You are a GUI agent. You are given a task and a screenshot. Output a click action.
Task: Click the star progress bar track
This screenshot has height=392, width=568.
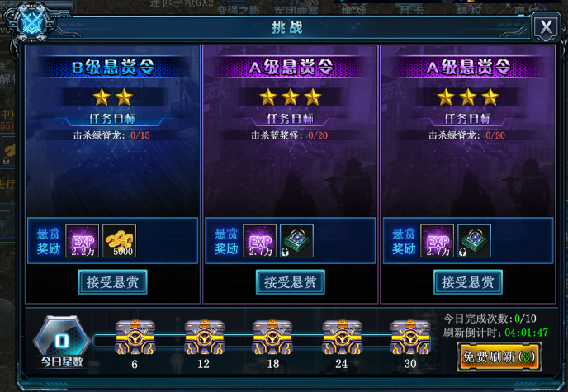262,341
